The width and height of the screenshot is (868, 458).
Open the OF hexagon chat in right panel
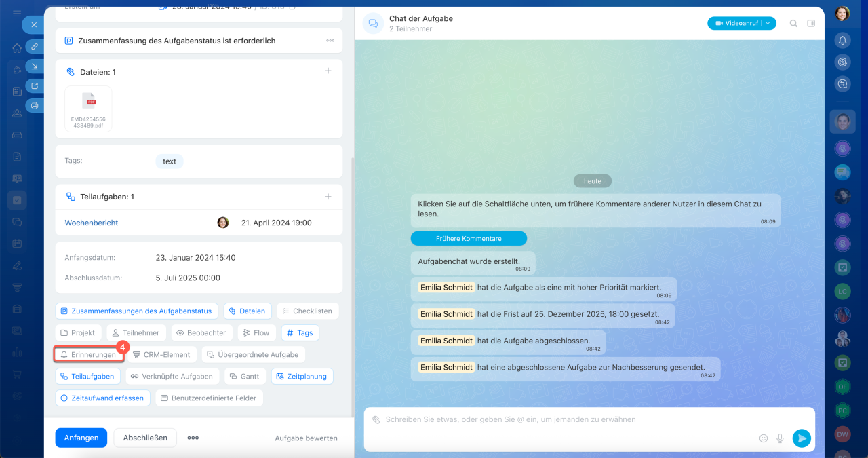(842, 387)
